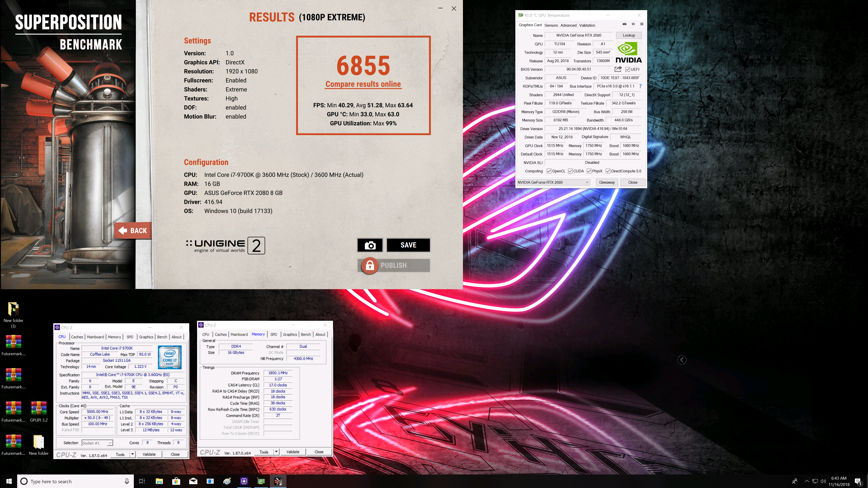This screenshot has height=488, width=868.
Task: Click the Cortana microphone icon
Action: (x=127, y=481)
